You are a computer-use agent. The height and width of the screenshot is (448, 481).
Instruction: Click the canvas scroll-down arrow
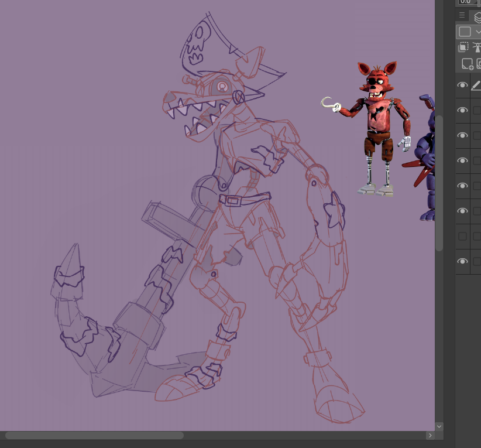[x=439, y=426]
